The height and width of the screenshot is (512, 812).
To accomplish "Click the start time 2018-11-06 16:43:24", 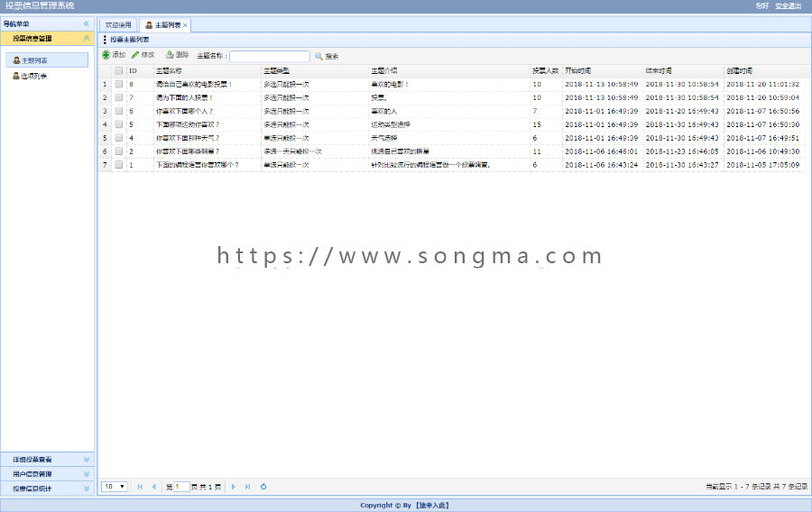I will [601, 165].
